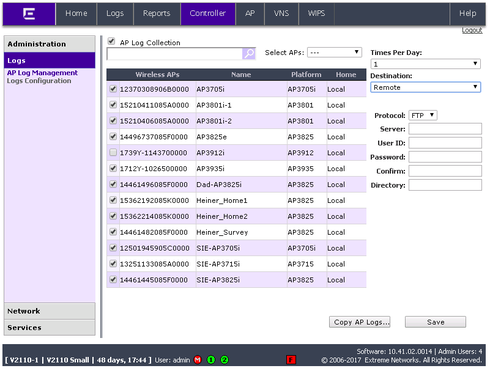
Task: Open the Select APs dropdown
Action: [x=334, y=52]
